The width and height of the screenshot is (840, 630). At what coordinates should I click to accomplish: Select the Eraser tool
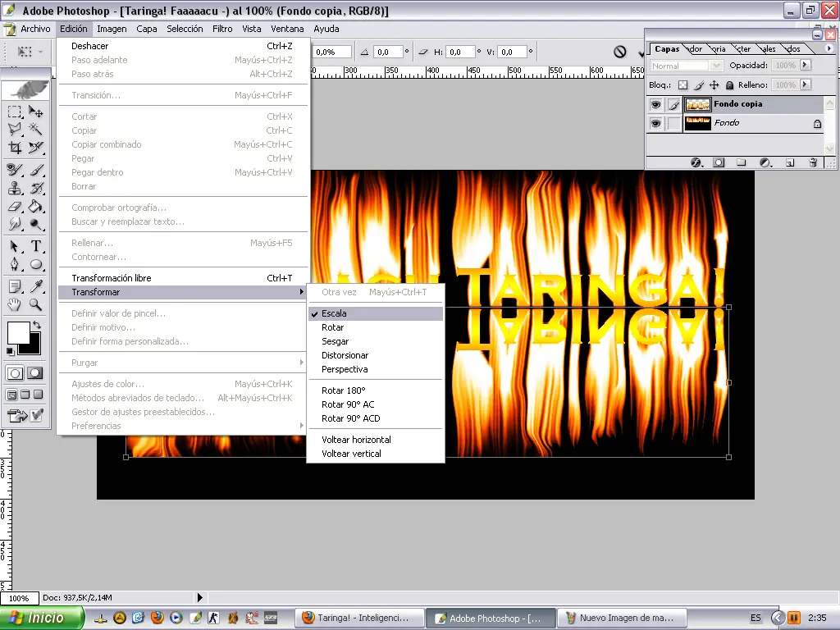(x=15, y=206)
